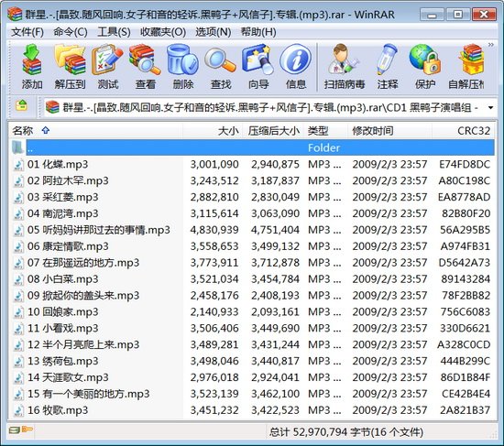Select file 05 听妈妈讲那过去的事情.mp3
This screenshot has height=446, width=504.
(x=252, y=230)
